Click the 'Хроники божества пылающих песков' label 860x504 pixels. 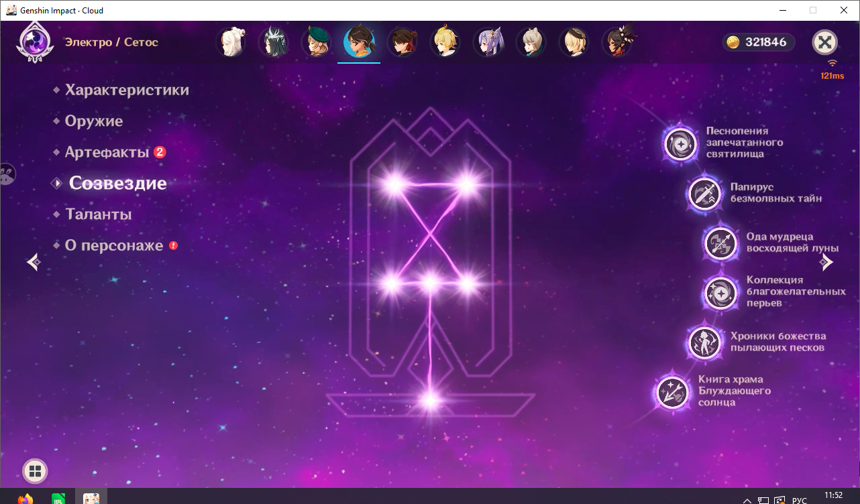point(777,342)
